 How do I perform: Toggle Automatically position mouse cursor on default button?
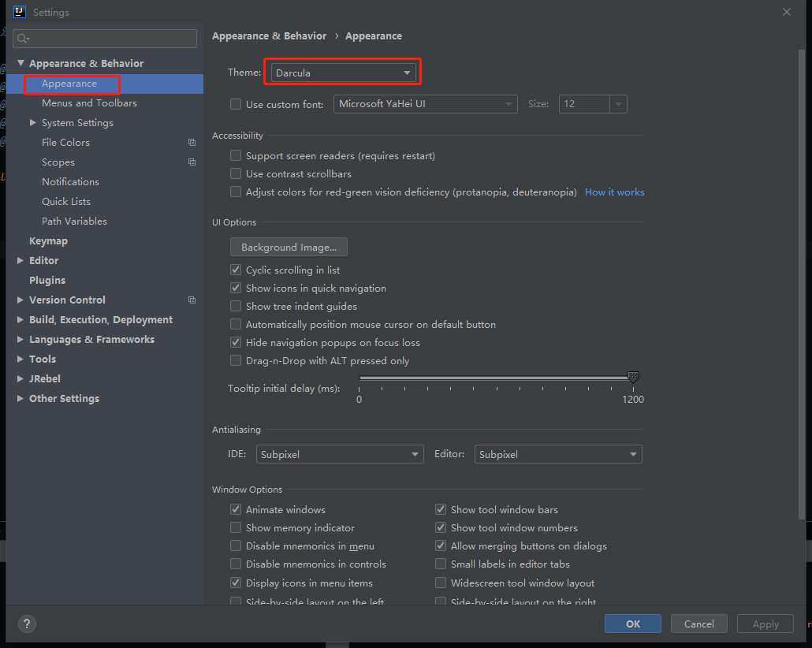click(x=236, y=324)
